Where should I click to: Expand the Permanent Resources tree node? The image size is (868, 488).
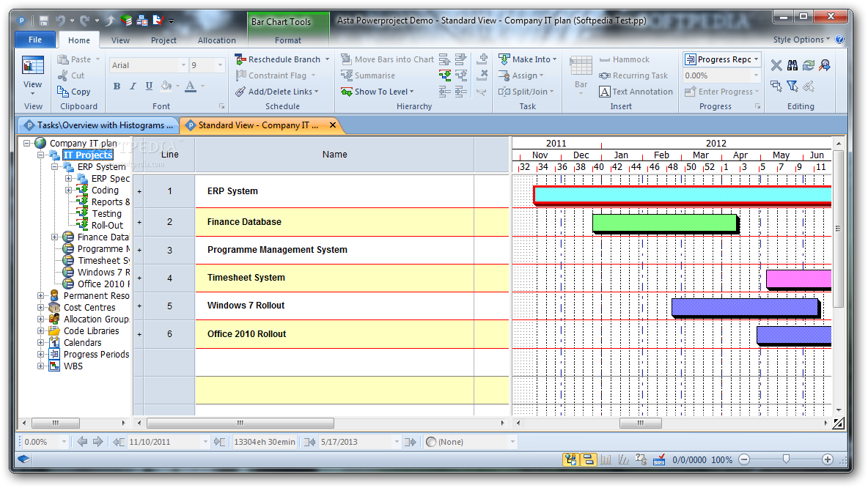(x=40, y=295)
